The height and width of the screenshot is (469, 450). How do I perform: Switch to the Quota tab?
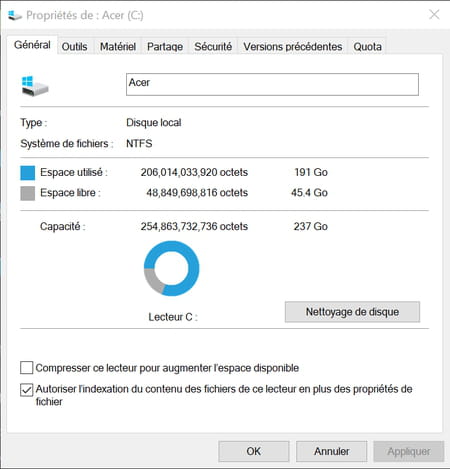point(367,47)
